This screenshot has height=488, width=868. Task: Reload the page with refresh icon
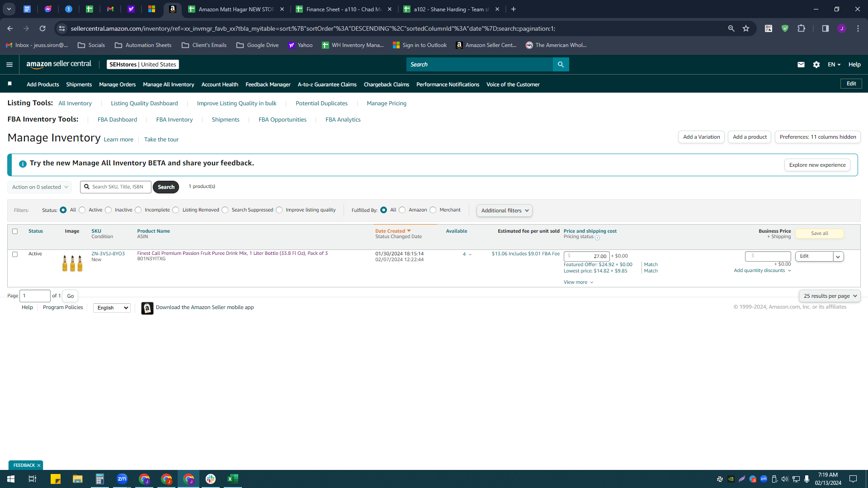pos(42,28)
